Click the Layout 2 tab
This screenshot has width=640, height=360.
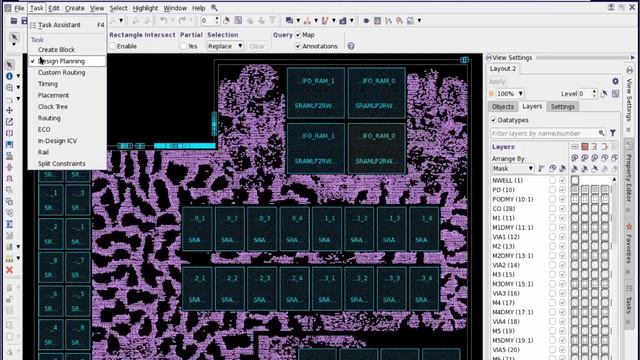click(x=503, y=69)
